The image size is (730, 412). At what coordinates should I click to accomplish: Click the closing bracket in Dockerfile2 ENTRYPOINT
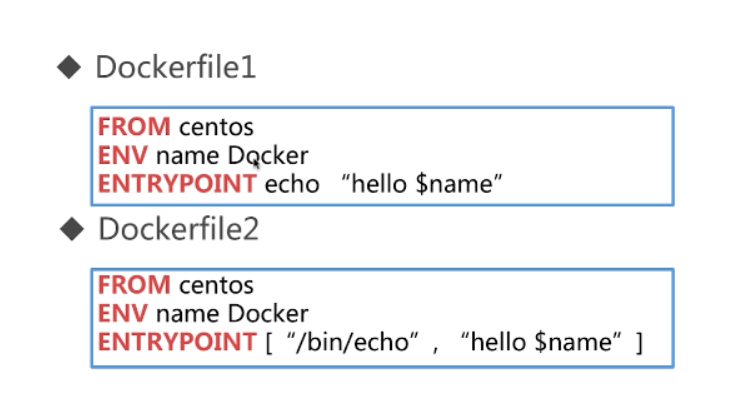[x=639, y=343]
